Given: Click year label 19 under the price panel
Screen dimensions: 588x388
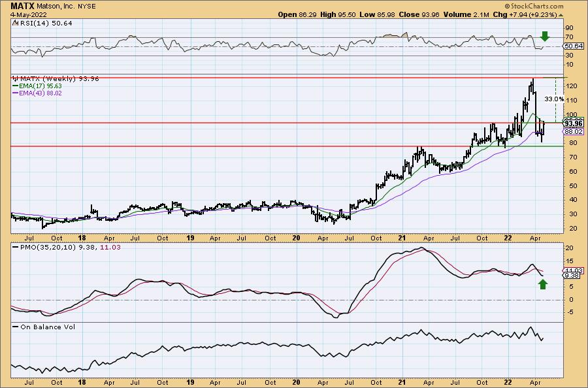Looking at the screenshot, I should pyautogui.click(x=190, y=238).
